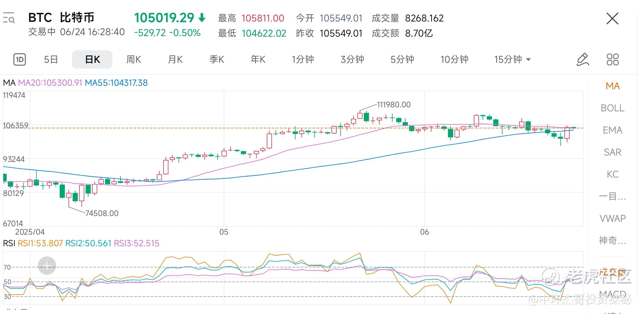
Task: Enable the SAR indicator
Action: coord(612,152)
